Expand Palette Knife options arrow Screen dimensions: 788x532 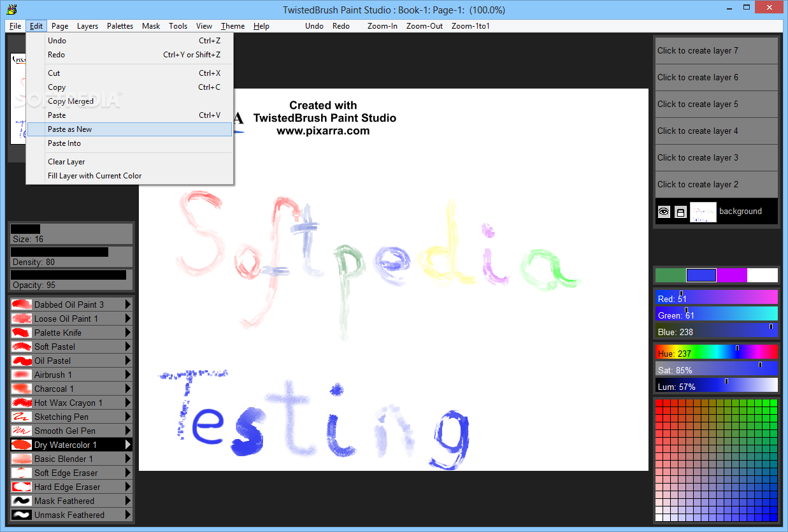coord(128,333)
